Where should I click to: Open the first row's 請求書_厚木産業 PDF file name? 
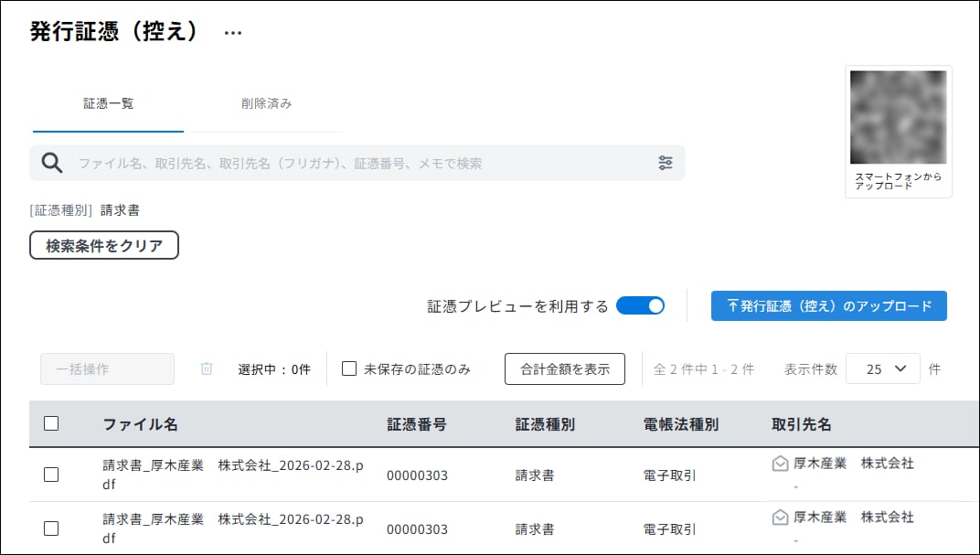(232, 475)
